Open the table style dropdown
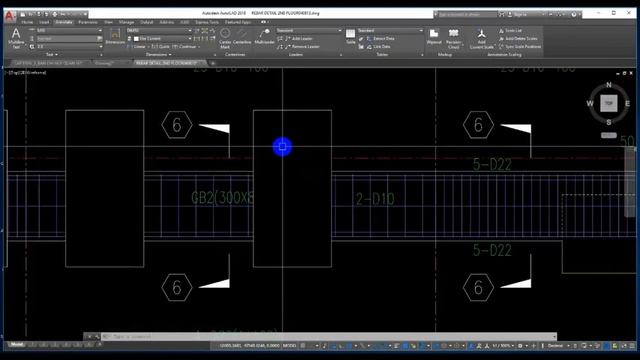640x360 pixels. point(391,31)
